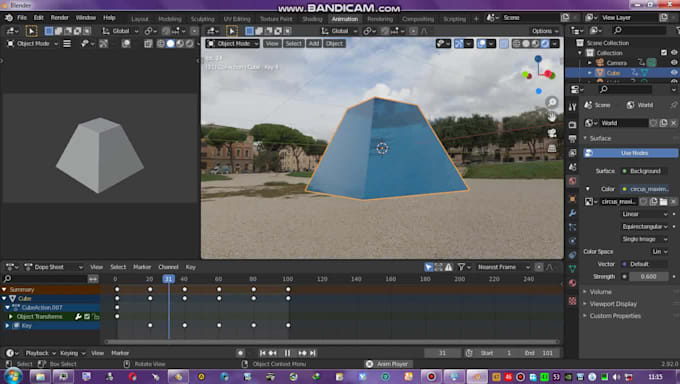Viewport: 680px width, 384px height.
Task: Open the Particles properties tab
Action: (572, 227)
